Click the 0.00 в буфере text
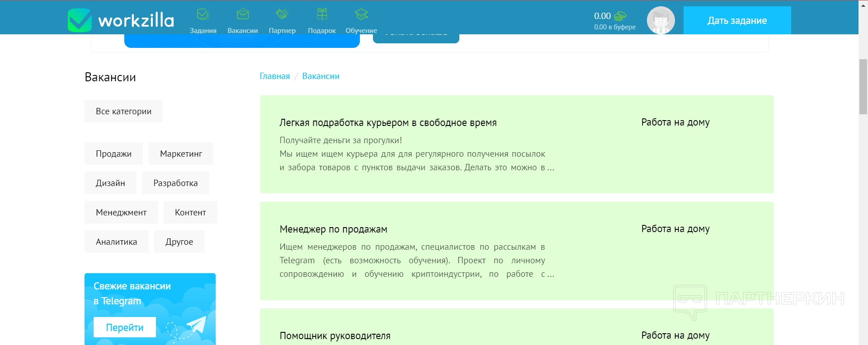Viewport: 868px width, 345px height. (615, 27)
